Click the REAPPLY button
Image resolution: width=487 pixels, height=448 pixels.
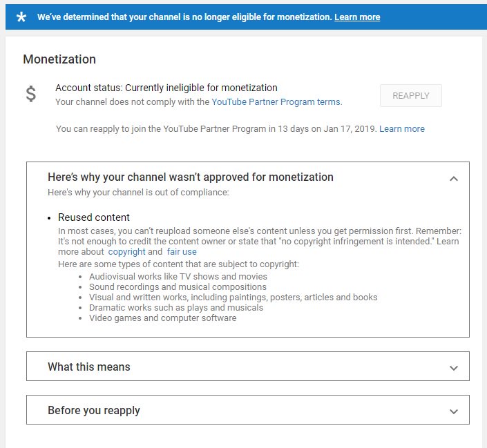(411, 96)
